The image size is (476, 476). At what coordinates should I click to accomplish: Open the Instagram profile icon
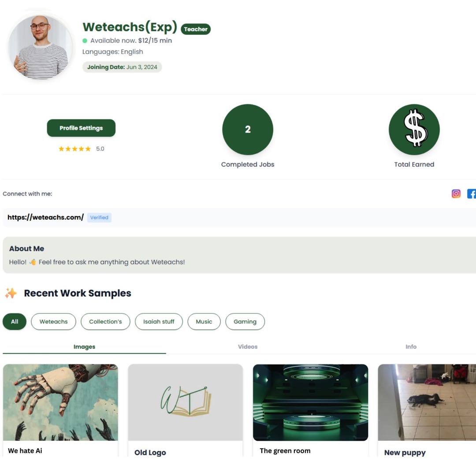(456, 193)
